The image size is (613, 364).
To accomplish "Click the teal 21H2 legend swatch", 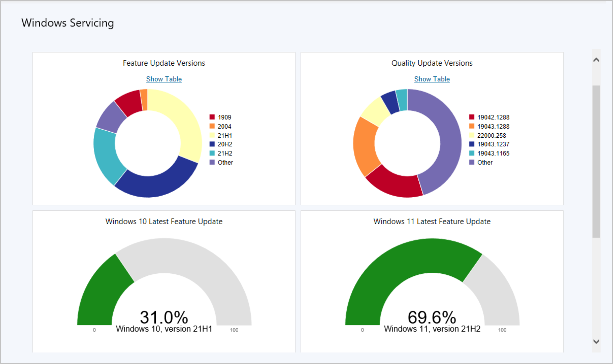I will pyautogui.click(x=212, y=153).
